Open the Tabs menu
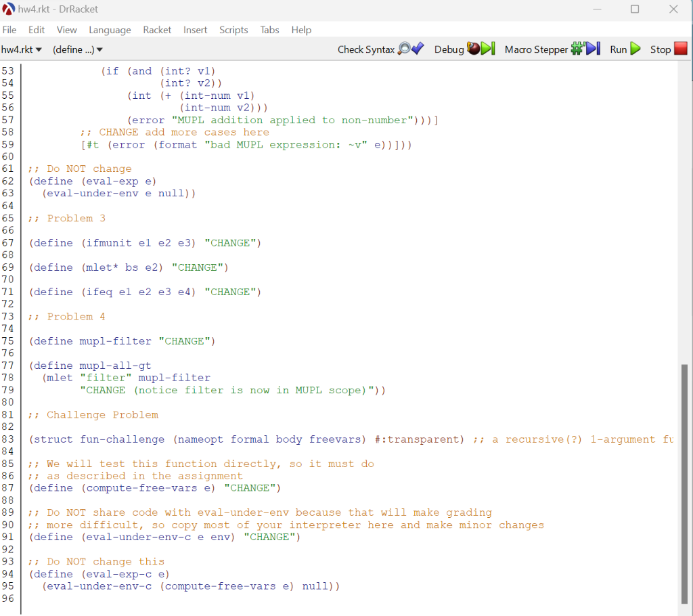This screenshot has height=616, width=693. [x=269, y=30]
